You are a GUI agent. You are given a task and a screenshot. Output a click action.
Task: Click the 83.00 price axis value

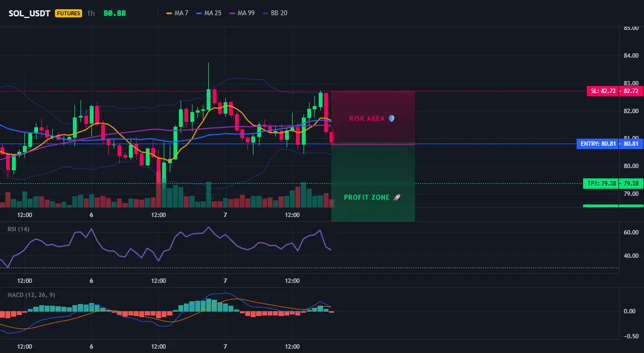pos(631,83)
